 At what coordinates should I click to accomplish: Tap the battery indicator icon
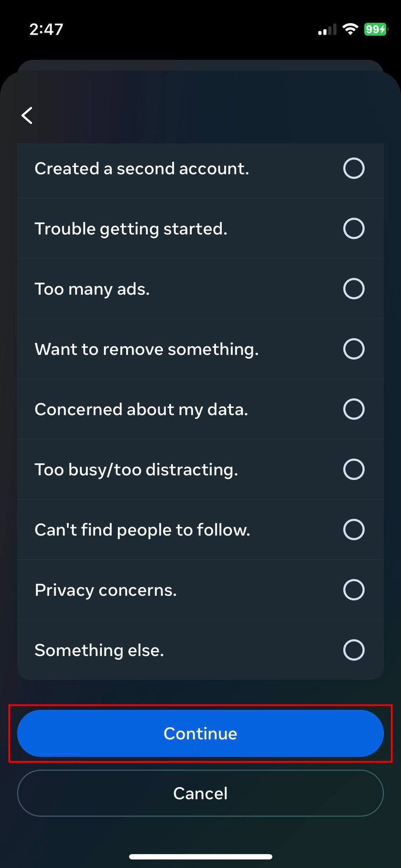375,29
